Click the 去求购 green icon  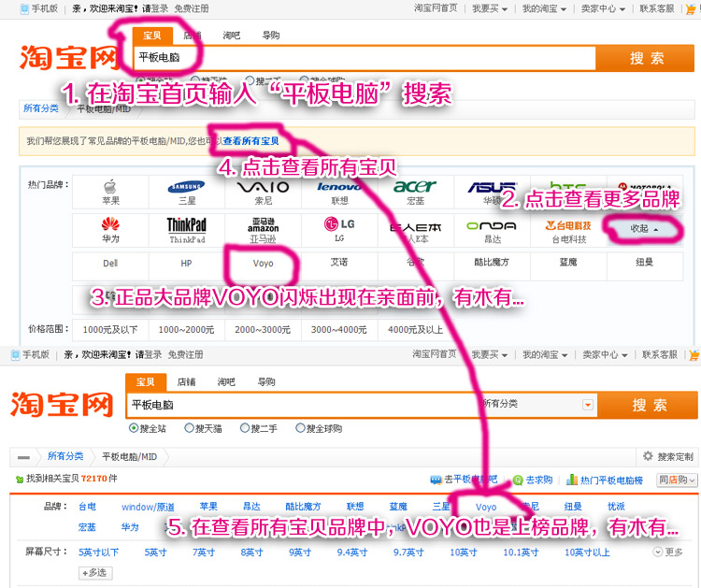point(518,480)
